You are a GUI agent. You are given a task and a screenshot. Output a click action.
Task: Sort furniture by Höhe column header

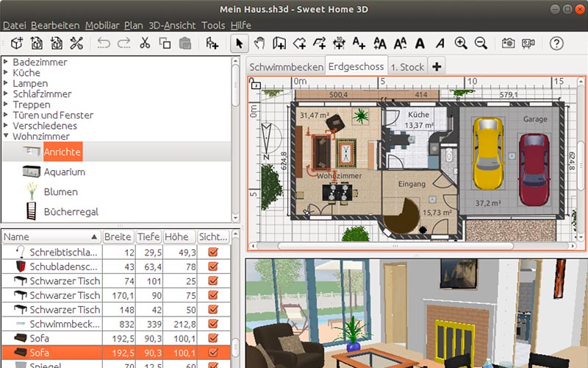point(179,237)
